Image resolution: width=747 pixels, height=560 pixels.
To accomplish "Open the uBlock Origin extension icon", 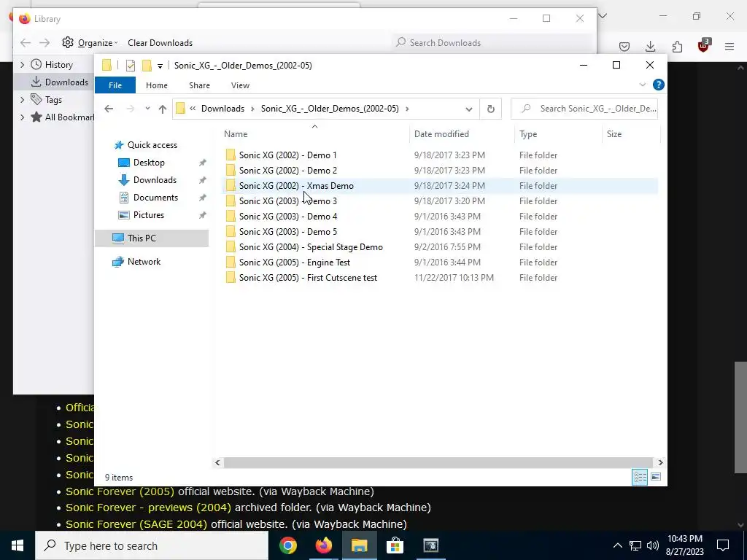I will click(704, 46).
